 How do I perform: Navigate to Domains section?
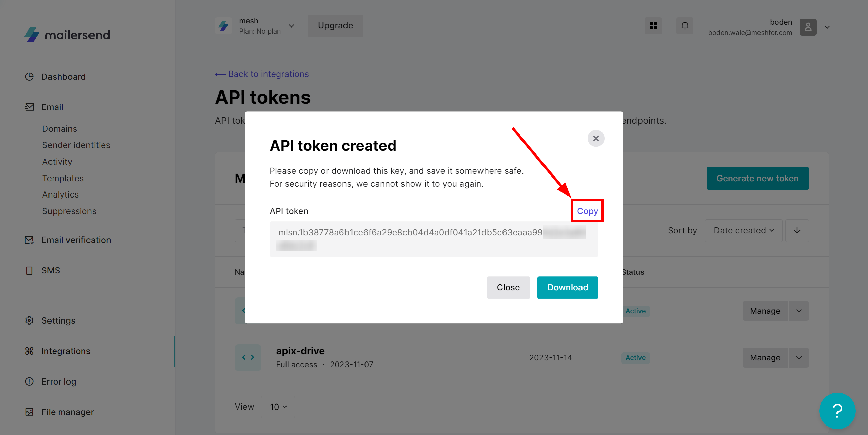pyautogui.click(x=59, y=128)
